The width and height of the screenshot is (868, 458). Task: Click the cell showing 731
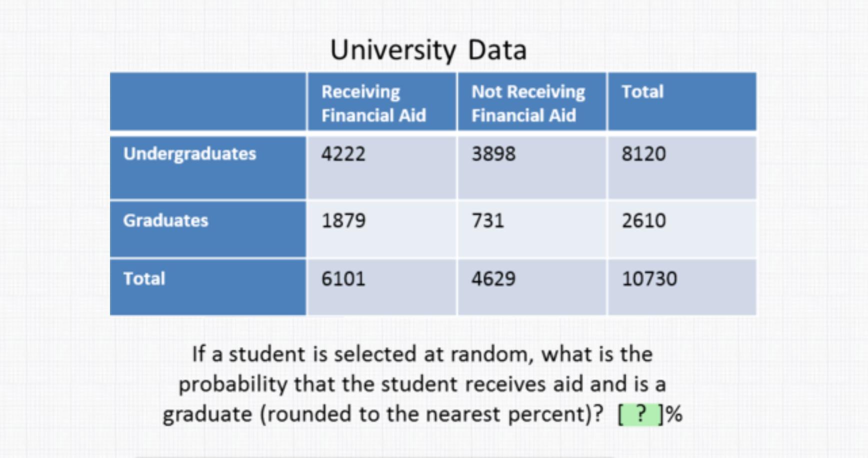pyautogui.click(x=532, y=229)
